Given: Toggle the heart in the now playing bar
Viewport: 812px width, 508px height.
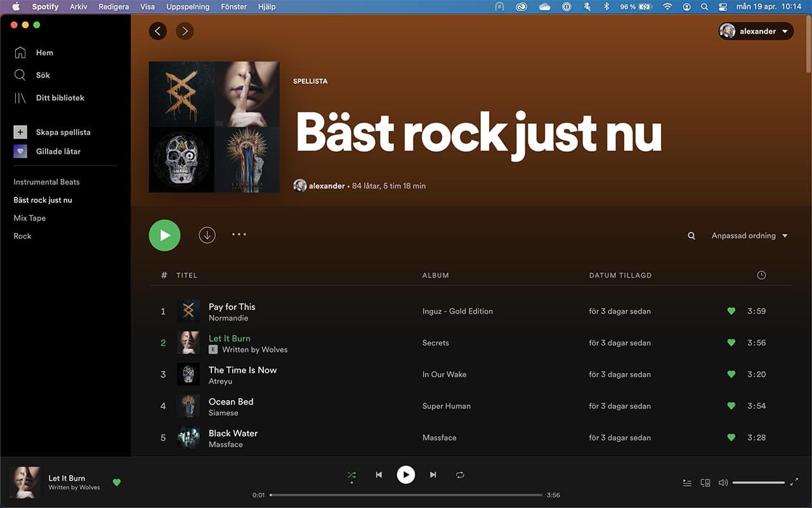Looking at the screenshot, I should click(x=117, y=483).
